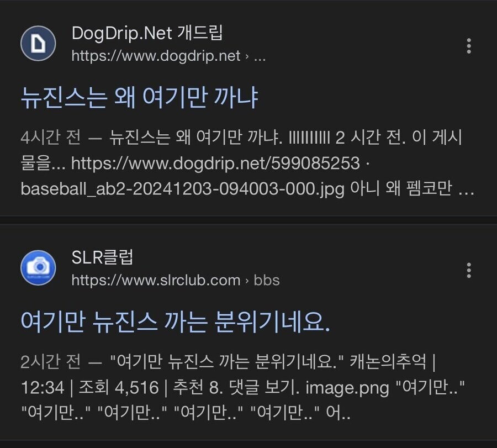
Task: Select the https://www.slrclub.com URL breadcrumb
Action: click(156, 280)
